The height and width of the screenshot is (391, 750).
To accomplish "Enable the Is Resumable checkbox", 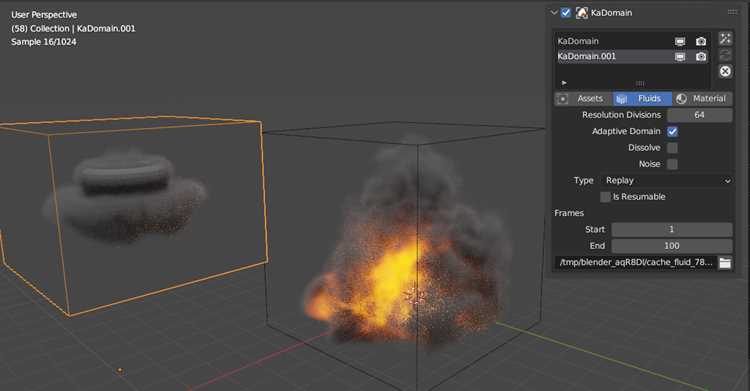I will tap(606, 197).
